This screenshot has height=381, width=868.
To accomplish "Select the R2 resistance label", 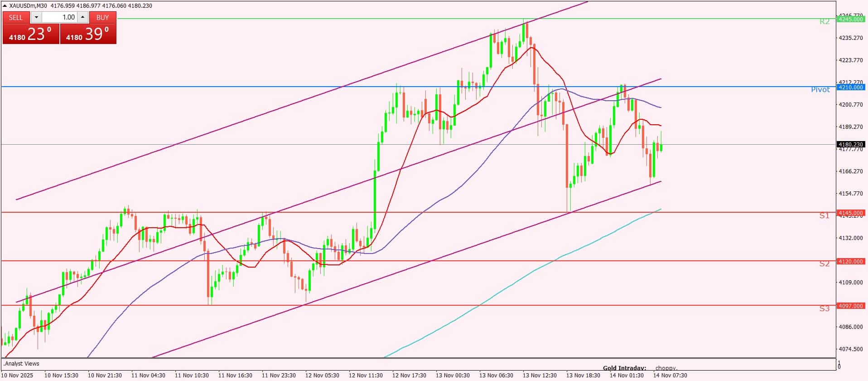I will click(824, 21).
